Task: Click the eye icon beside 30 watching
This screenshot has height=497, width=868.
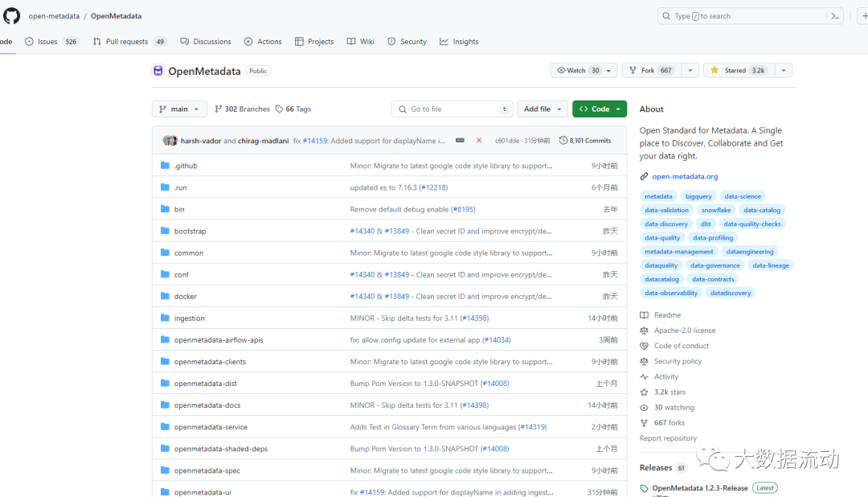Action: tap(644, 407)
